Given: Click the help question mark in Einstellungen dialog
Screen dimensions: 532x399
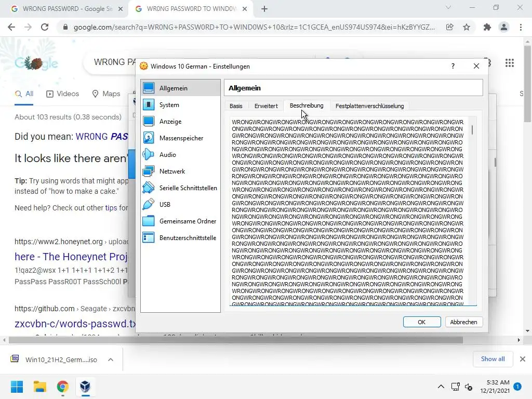Looking at the screenshot, I should 453,66.
